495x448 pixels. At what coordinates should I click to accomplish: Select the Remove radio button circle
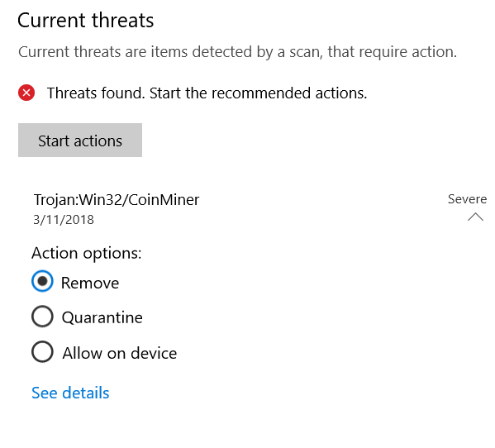tap(42, 281)
